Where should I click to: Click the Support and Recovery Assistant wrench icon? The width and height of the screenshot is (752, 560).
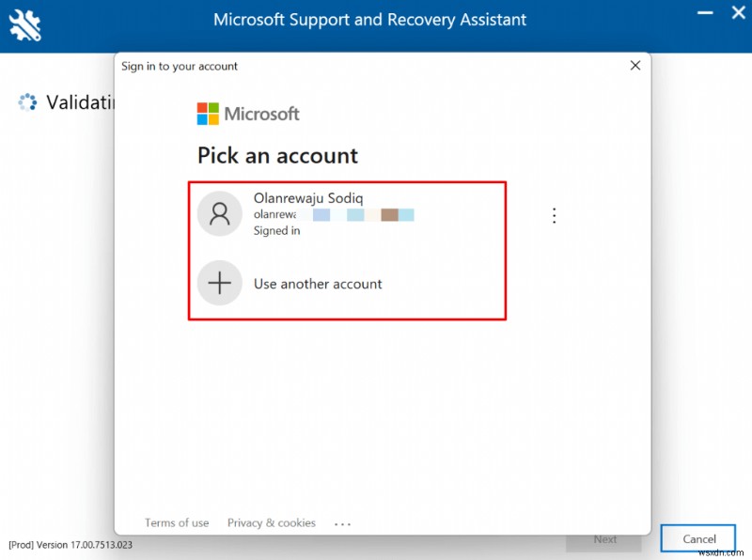[x=24, y=24]
